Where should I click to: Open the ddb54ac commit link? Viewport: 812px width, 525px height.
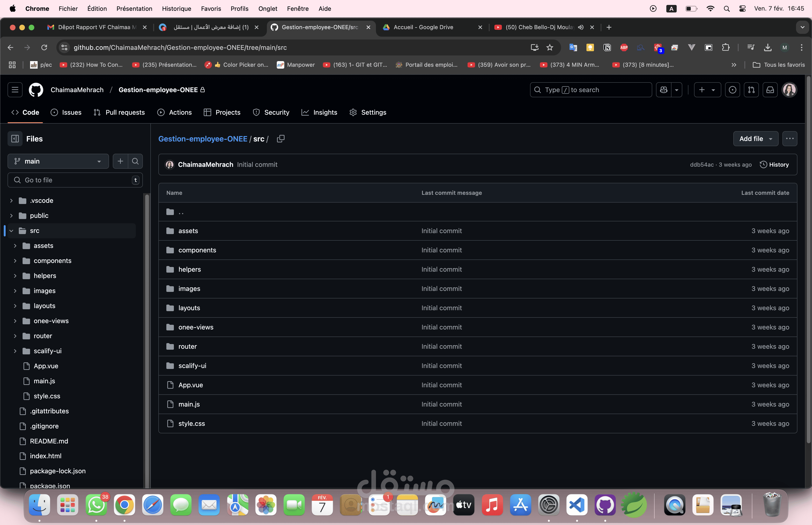[702, 165]
